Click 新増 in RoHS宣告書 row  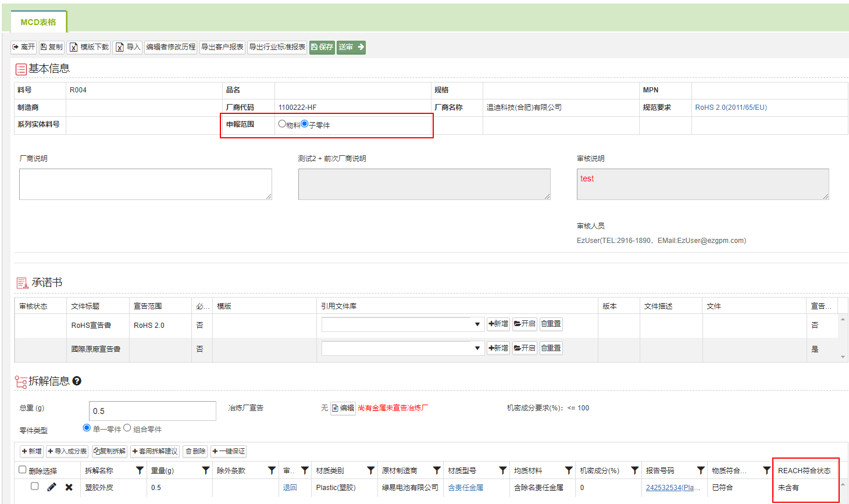(x=498, y=324)
